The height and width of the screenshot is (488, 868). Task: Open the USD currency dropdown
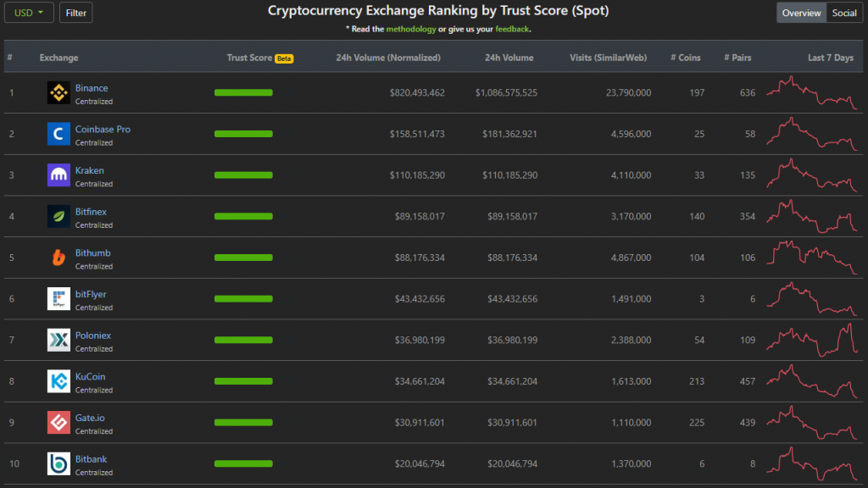[29, 13]
